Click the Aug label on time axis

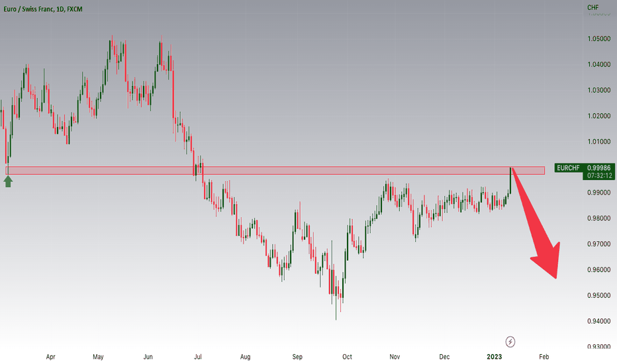[245, 357]
